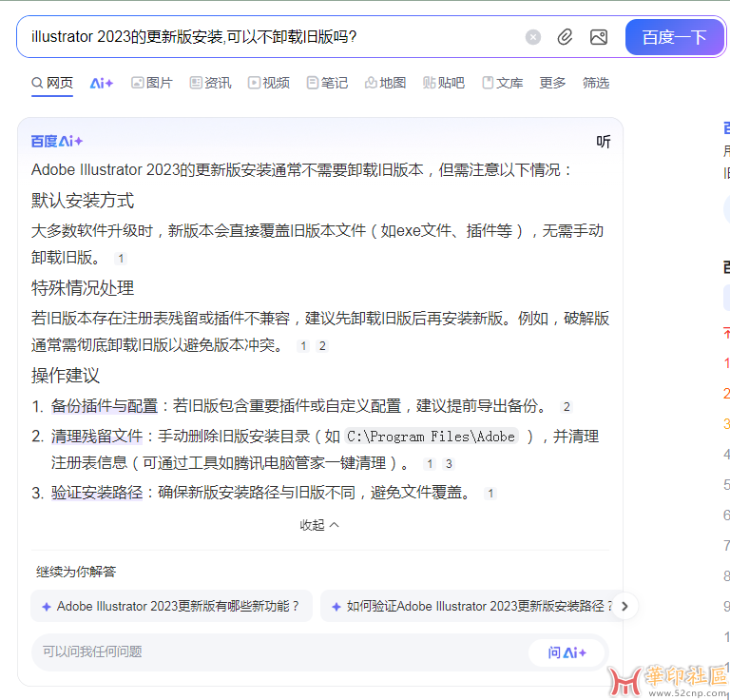
Task: Switch to the Ai+ tab
Action: pos(102,83)
